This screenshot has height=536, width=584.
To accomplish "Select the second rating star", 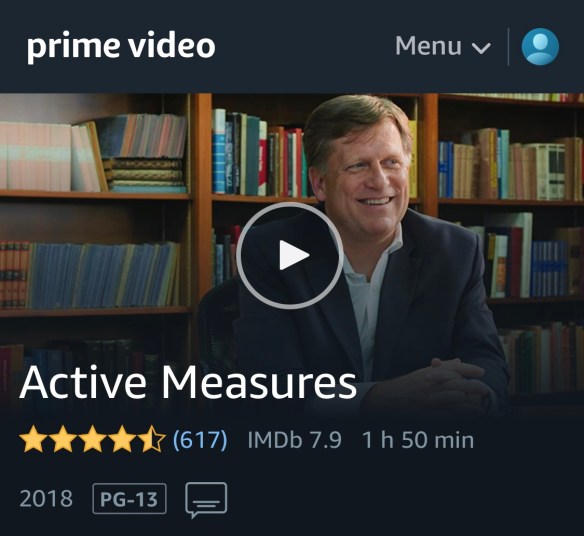I will tap(63, 440).
